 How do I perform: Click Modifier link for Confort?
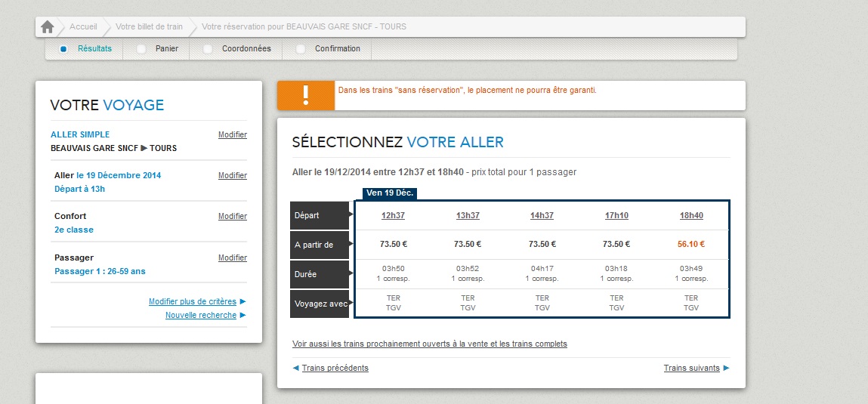pyautogui.click(x=233, y=217)
